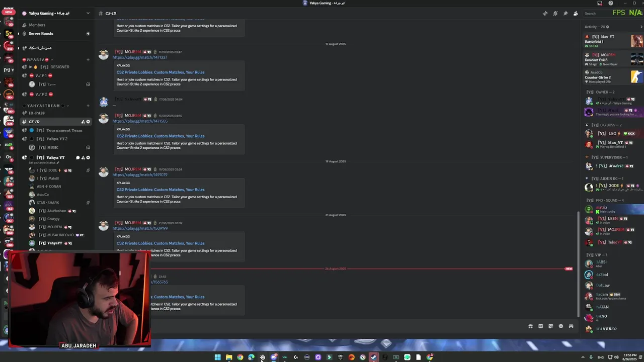Open AsadCo Counter-Strike 2 activity card
This screenshot has width=644, height=362.
[613, 76]
